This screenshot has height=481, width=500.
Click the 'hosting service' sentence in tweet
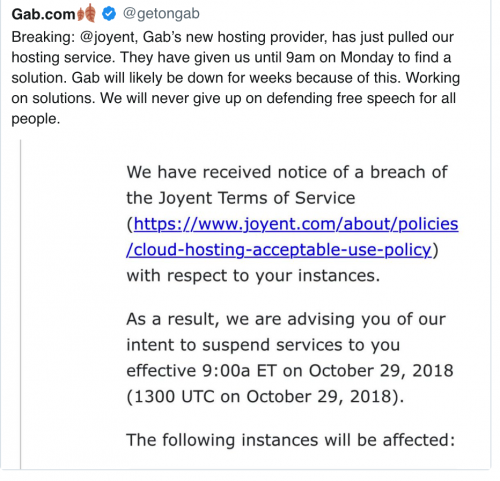pos(63,57)
